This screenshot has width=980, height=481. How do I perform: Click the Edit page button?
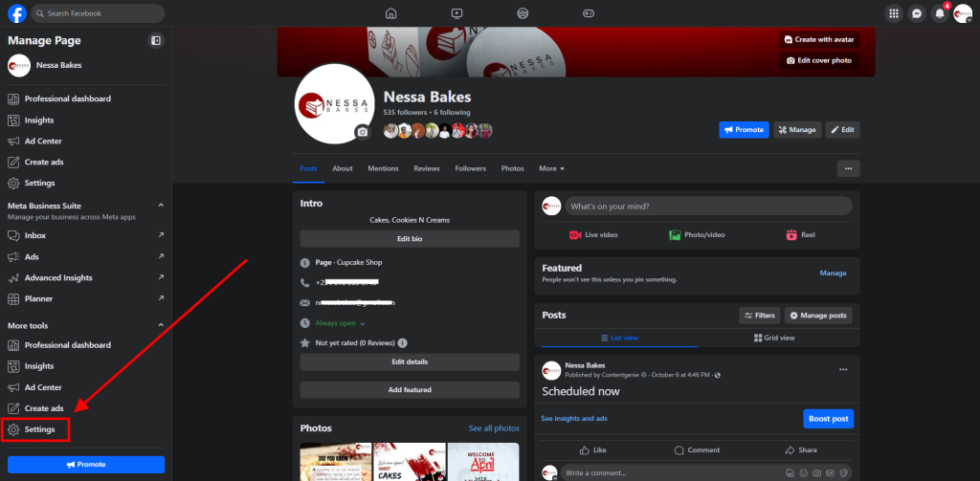(842, 130)
